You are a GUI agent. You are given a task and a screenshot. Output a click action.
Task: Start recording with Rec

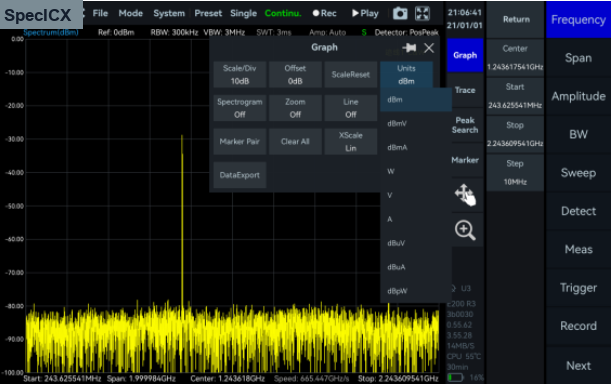(324, 13)
